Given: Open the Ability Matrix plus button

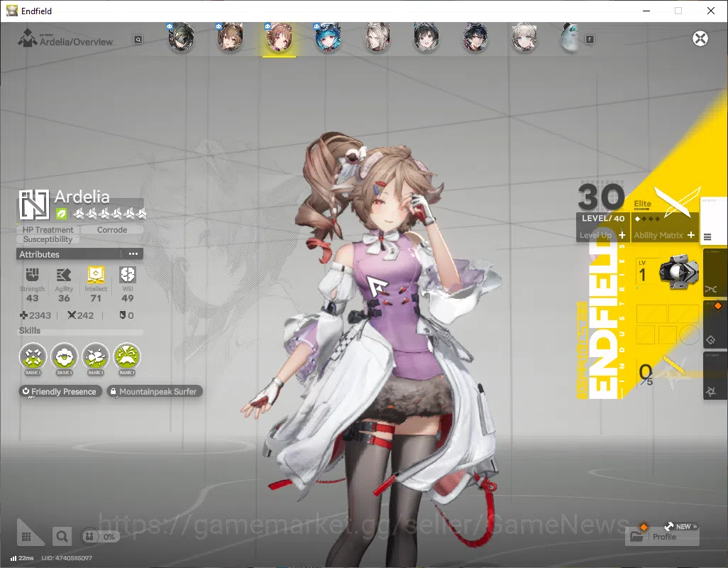Looking at the screenshot, I should tap(691, 235).
